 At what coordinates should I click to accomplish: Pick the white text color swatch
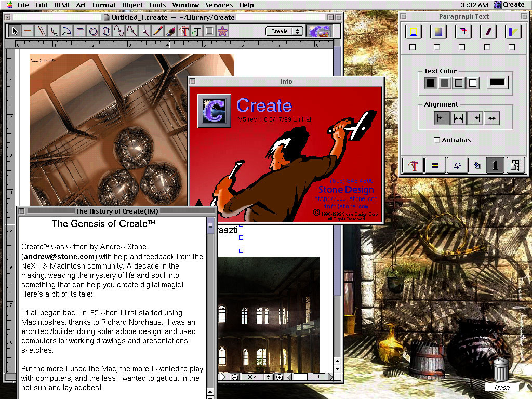click(x=473, y=83)
